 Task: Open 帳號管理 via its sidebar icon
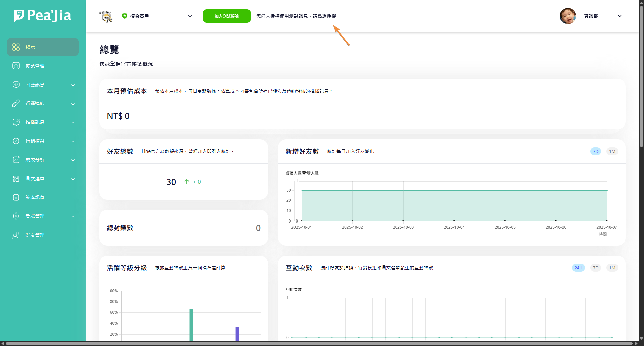click(x=16, y=66)
